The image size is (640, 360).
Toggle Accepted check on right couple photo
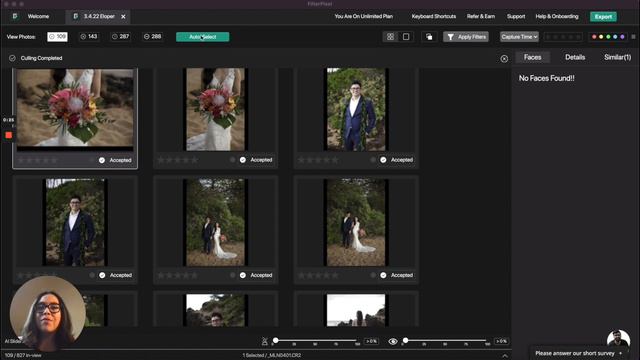click(x=383, y=275)
